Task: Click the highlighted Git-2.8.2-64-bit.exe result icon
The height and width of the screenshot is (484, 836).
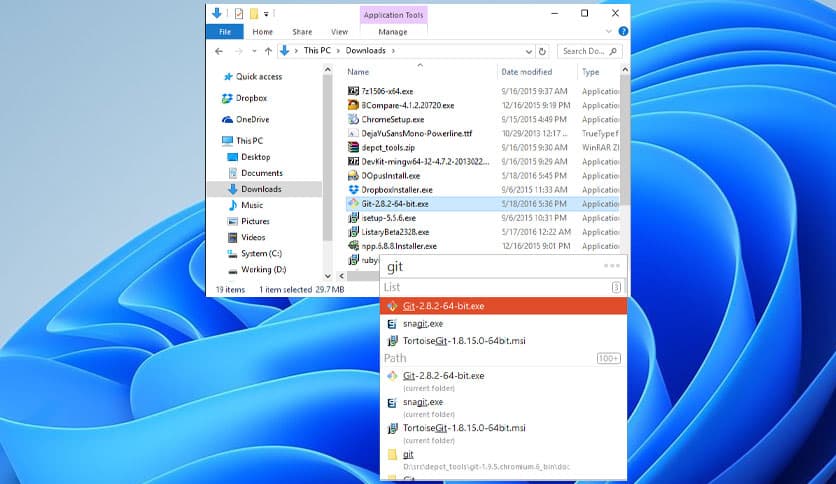Action: (x=392, y=306)
